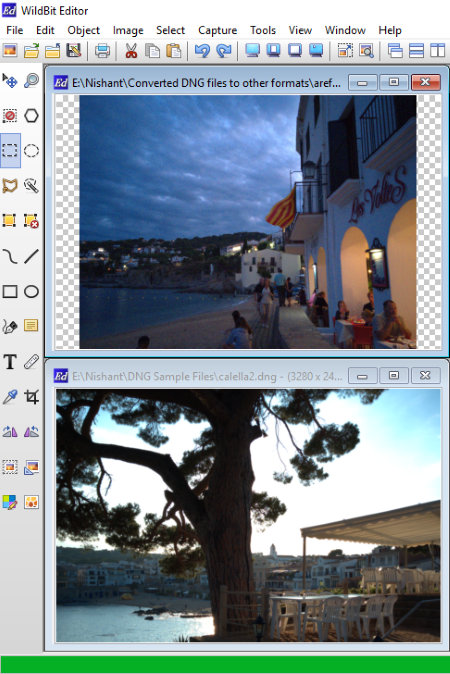Viewport: 450px width, 674px height.
Task: Click the New image toolbar icon
Action: pyautogui.click(x=10, y=50)
